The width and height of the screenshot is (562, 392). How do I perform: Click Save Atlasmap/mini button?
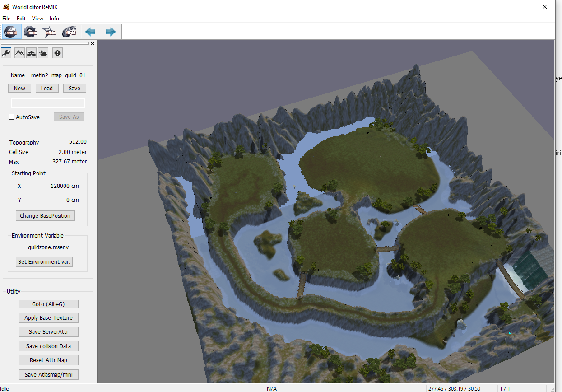[48, 375]
